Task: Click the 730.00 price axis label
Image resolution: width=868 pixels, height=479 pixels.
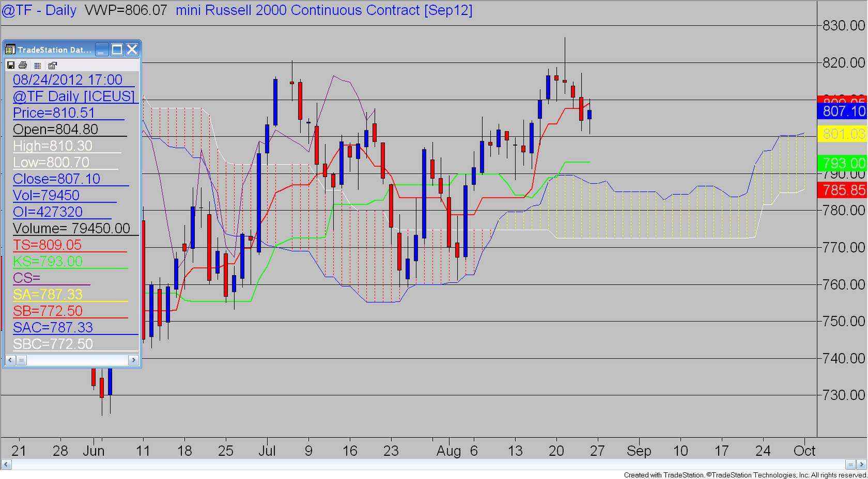Action: tap(844, 395)
